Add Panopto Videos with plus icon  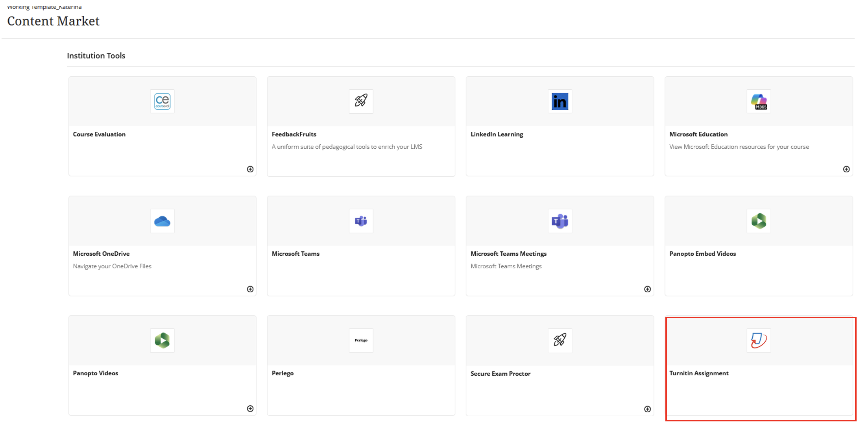point(250,409)
